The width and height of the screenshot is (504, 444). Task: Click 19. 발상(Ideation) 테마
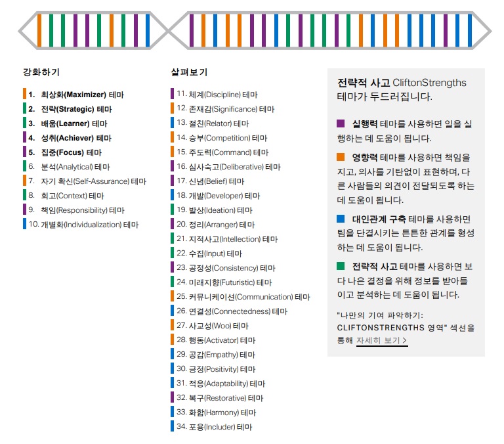pos(212,210)
